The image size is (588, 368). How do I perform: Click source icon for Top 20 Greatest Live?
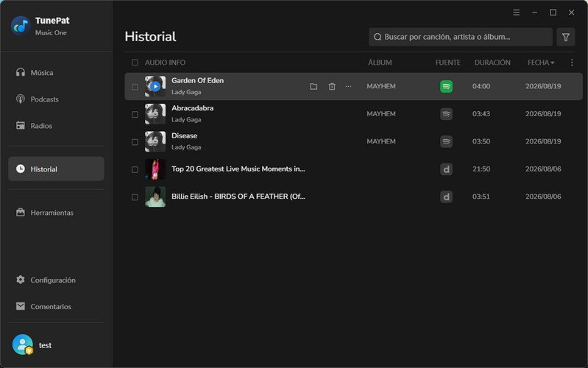point(446,169)
